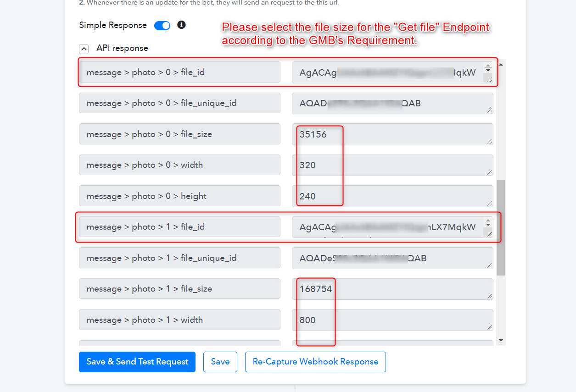Toggle the Simple Response switch

162,25
